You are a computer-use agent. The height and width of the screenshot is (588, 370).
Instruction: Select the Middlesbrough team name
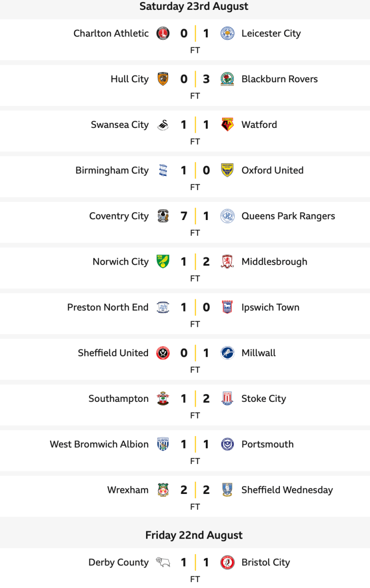coord(274,262)
